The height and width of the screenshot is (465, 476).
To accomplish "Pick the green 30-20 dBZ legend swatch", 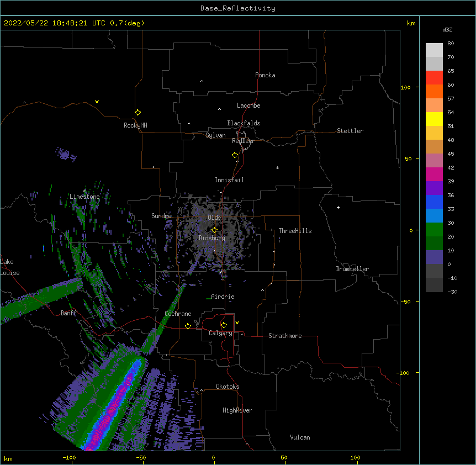I will coord(434,230).
